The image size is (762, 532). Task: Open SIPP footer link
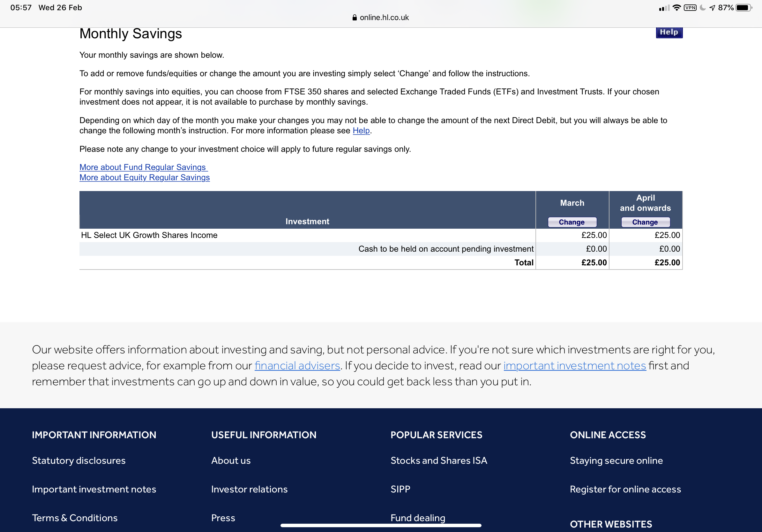400,489
